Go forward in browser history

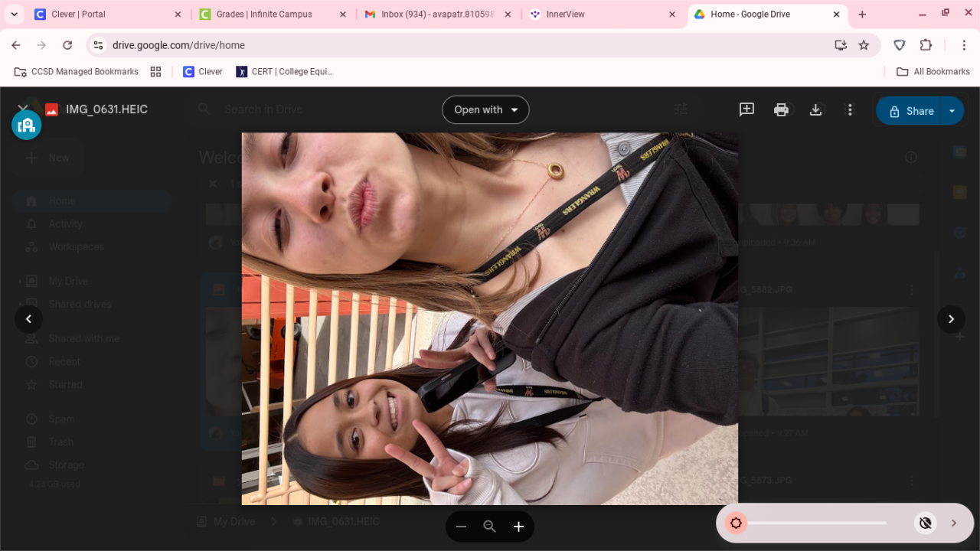pyautogui.click(x=42, y=45)
